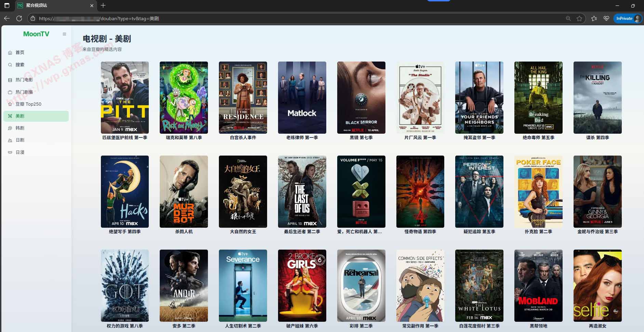Open Breaking Bad poster thumbnail

pyautogui.click(x=538, y=97)
